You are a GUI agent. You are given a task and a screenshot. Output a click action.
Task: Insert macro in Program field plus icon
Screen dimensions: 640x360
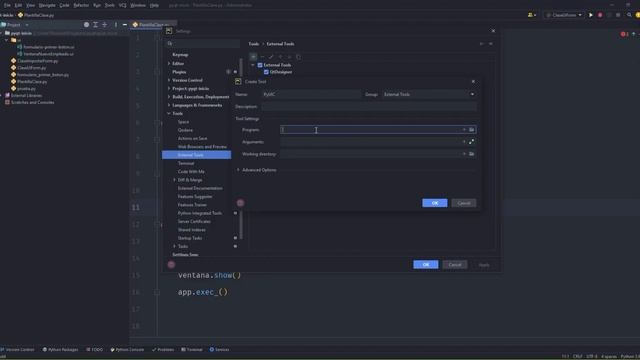tap(464, 130)
